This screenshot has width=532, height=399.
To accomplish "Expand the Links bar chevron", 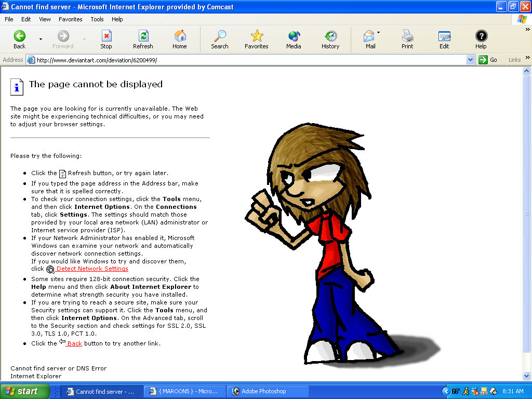I will (528, 58).
